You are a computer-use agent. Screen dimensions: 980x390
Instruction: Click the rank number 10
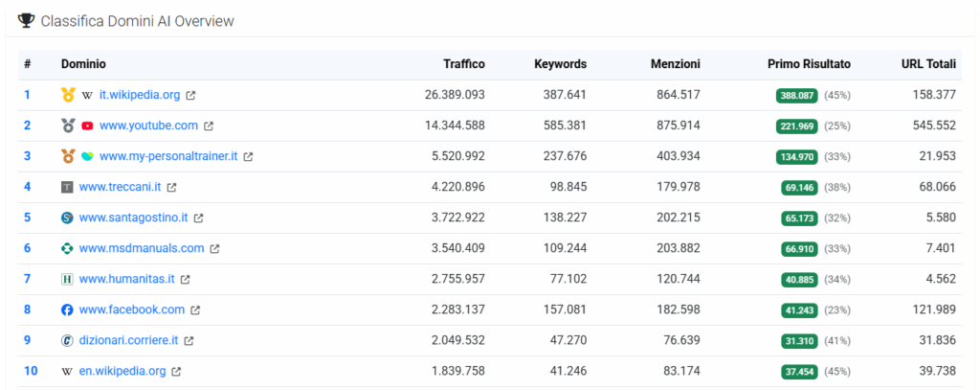point(31,371)
